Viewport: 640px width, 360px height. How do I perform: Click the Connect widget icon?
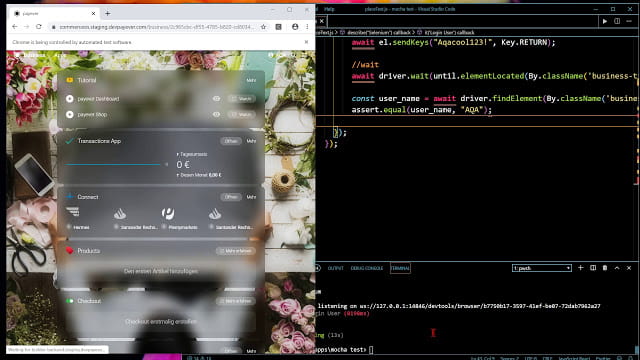point(70,196)
